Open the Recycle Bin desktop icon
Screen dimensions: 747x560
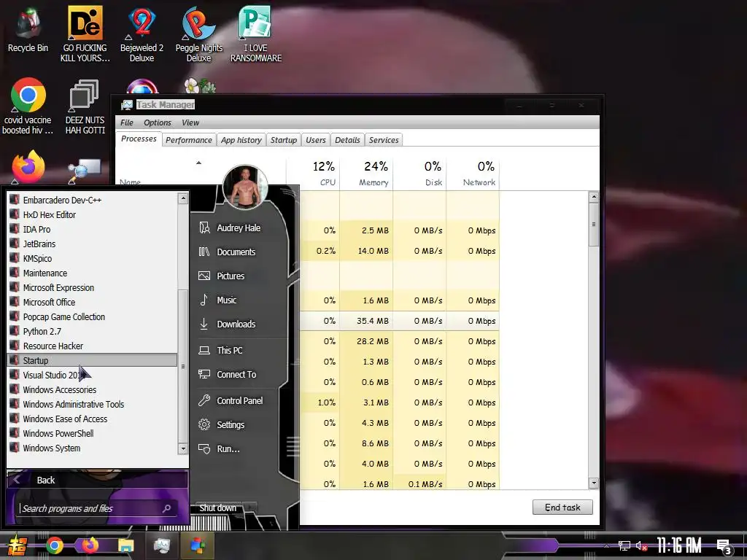pos(28,29)
